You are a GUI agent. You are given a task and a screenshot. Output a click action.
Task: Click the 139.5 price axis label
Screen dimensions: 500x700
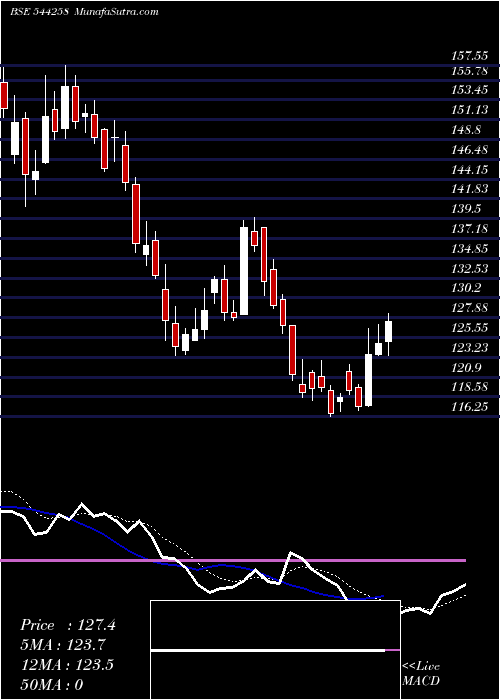pos(466,209)
